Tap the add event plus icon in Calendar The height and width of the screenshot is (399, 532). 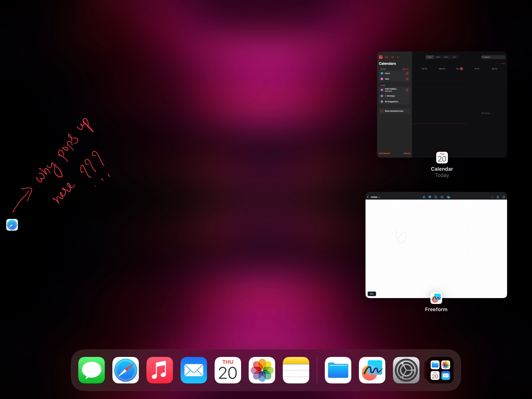pyautogui.click(x=398, y=57)
